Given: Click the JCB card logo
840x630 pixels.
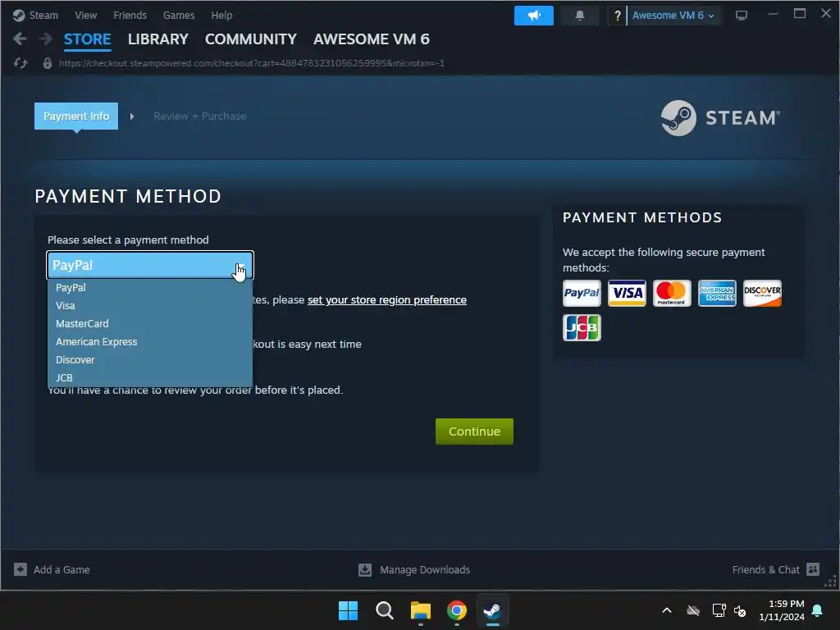Looking at the screenshot, I should [582, 327].
